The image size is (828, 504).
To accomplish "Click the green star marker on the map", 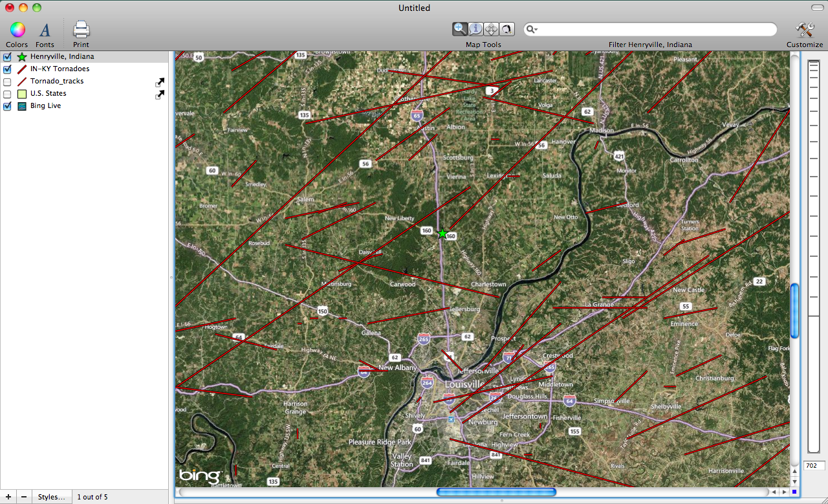I will pyautogui.click(x=442, y=234).
